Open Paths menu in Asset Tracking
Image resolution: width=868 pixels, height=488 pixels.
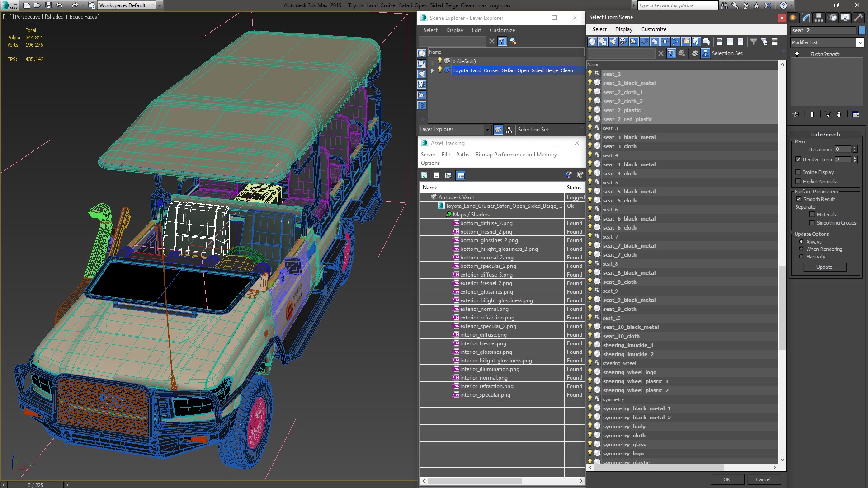pos(462,155)
